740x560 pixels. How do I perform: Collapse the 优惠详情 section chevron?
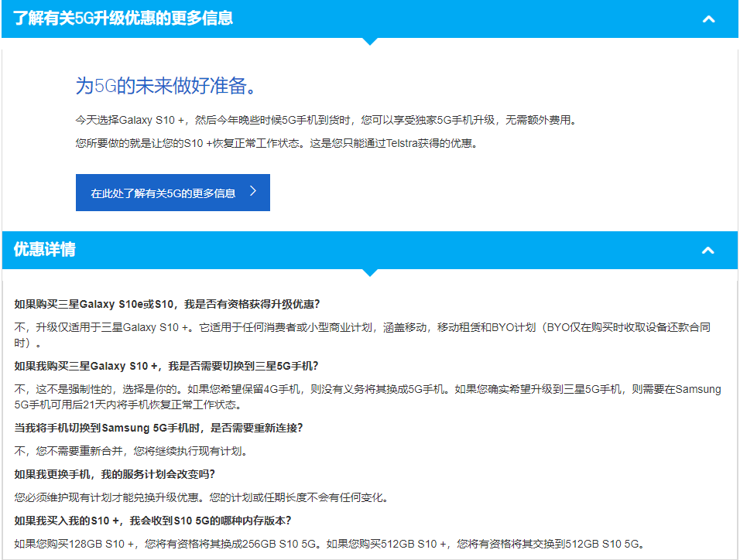[x=708, y=251]
